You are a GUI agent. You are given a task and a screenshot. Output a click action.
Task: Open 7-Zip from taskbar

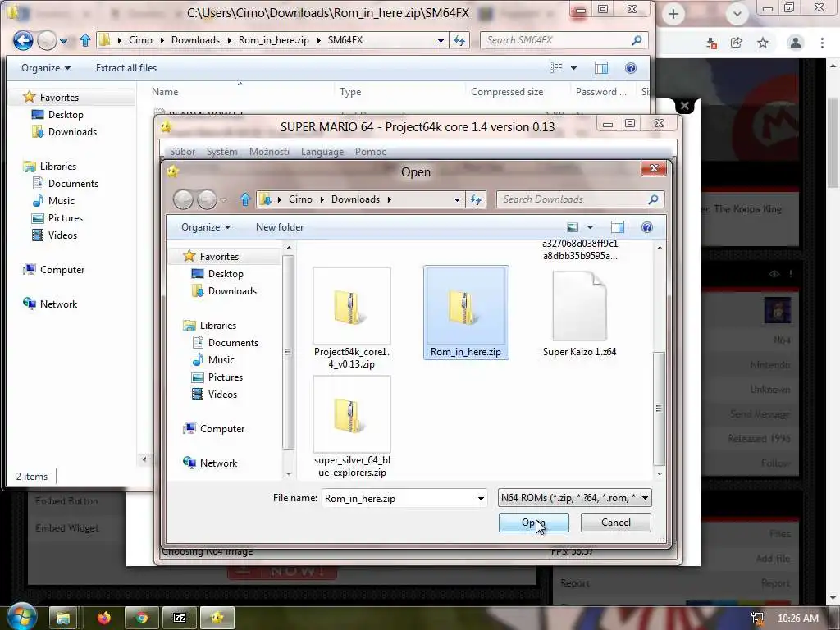pos(180,619)
